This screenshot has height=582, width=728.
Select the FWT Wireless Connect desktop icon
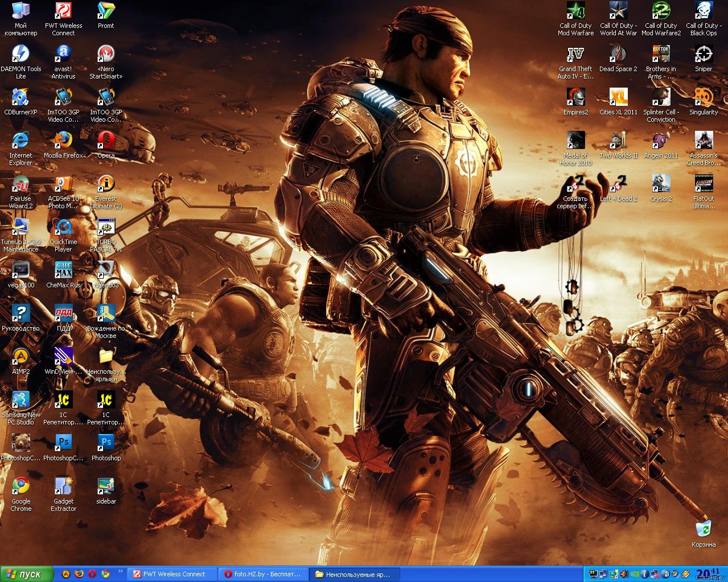point(63,18)
